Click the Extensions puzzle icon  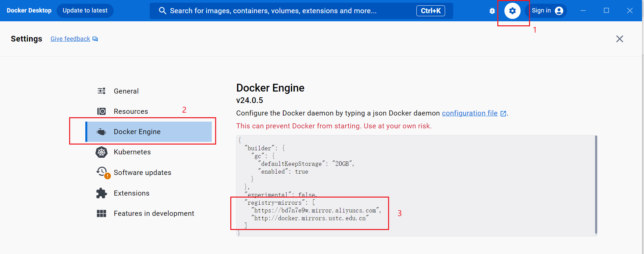101,193
